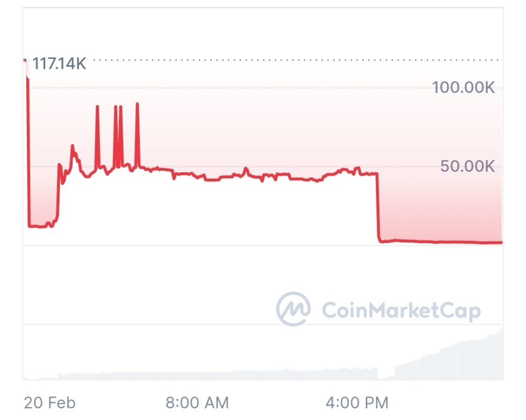Click the far right end of the price line
This screenshot has height=420, width=526.
[501, 242]
